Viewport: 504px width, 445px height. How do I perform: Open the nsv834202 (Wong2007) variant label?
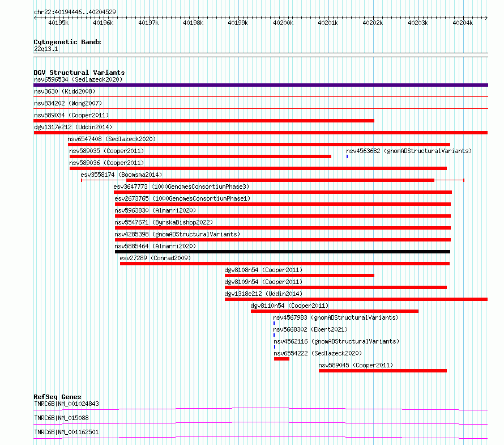pos(68,103)
